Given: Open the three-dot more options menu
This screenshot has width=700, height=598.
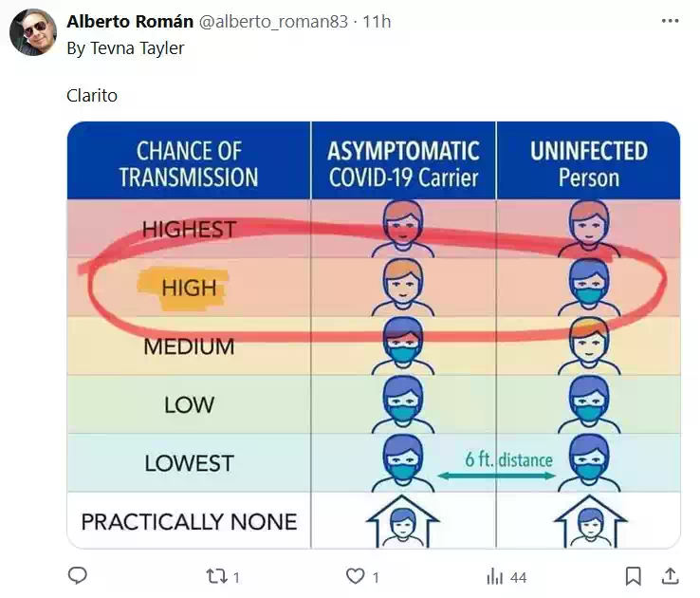Looking at the screenshot, I should (x=670, y=21).
